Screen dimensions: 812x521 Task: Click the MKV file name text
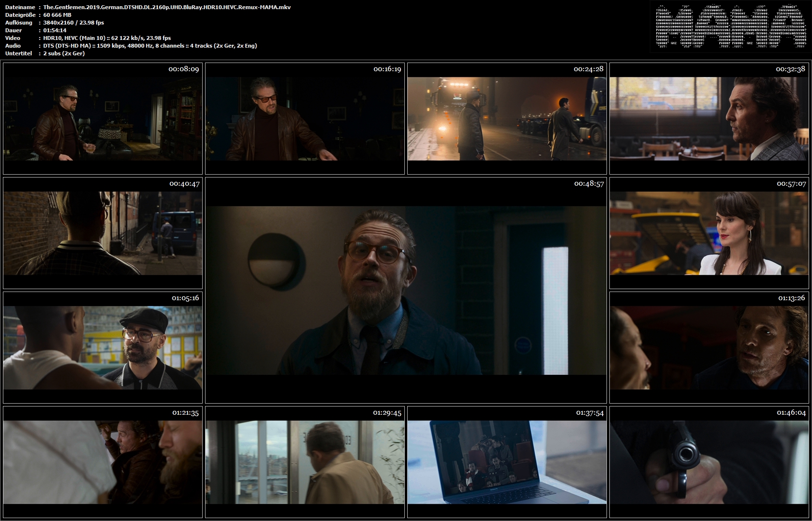(x=167, y=7)
